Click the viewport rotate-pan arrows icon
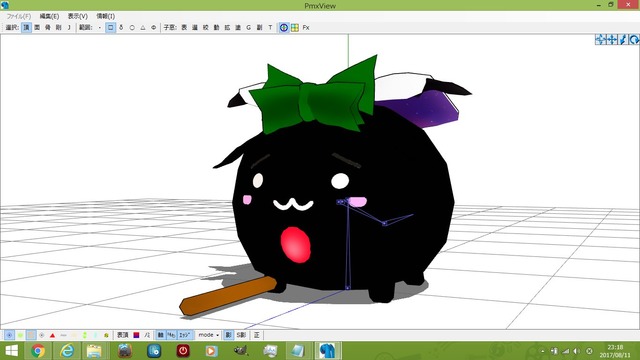The image size is (640, 360). [600, 39]
